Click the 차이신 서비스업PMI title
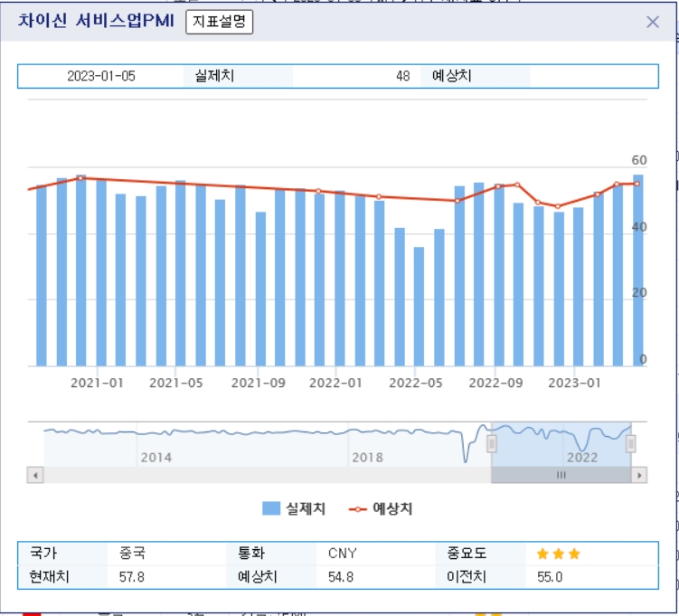Viewport: 679px width, 616px height. pyautogui.click(x=96, y=21)
